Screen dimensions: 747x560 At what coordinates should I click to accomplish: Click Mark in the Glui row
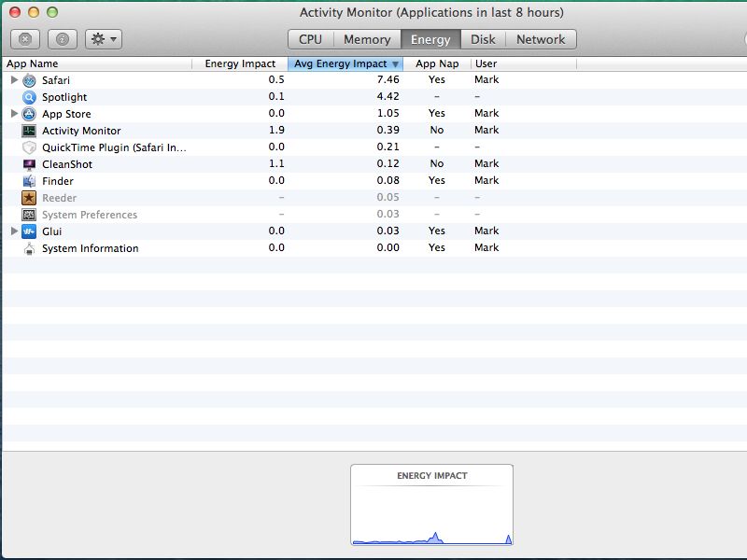coord(486,231)
